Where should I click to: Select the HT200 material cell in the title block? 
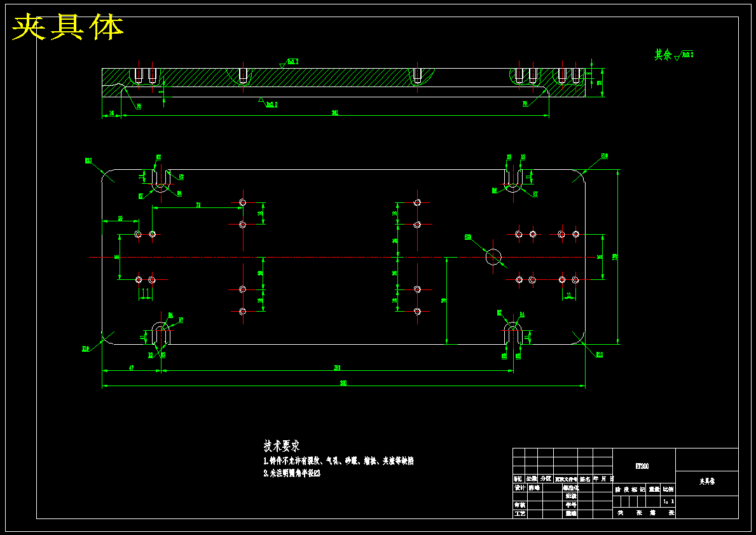point(643,466)
